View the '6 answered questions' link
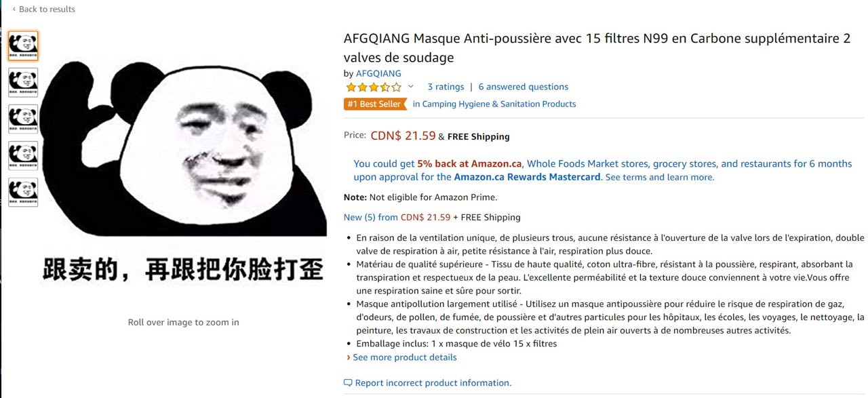This screenshot has height=398, width=868. [524, 87]
